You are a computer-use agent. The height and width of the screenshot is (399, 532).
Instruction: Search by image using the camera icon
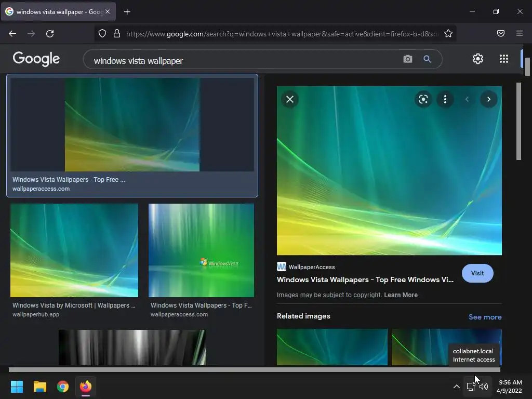(x=408, y=59)
